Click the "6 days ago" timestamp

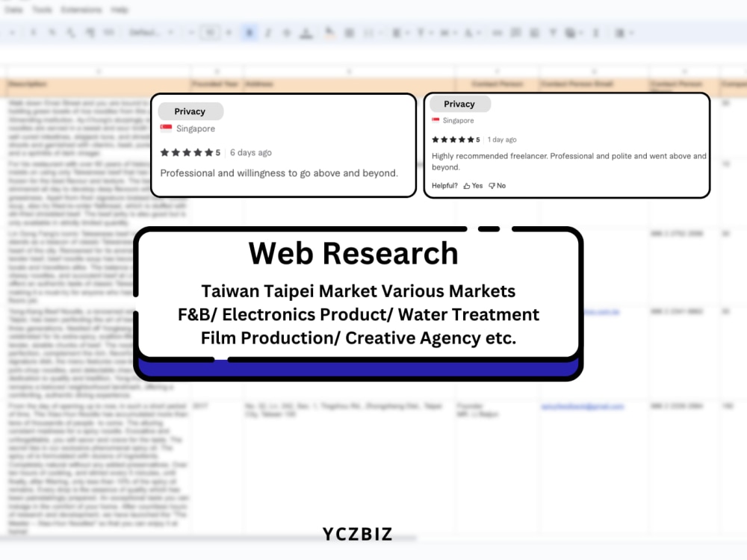[250, 152]
